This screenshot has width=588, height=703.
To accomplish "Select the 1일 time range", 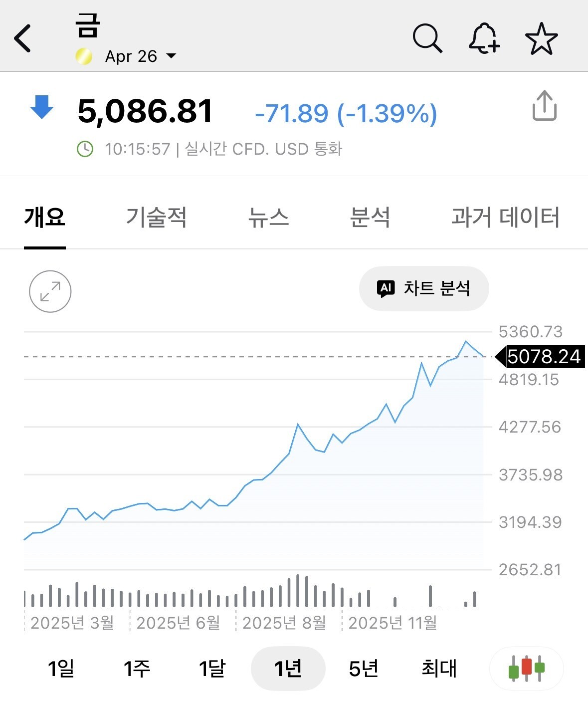I will click(61, 668).
